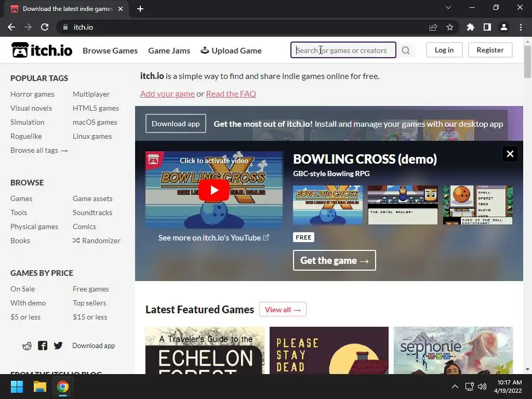Open the Sephonie game card
This screenshot has width=532, height=399.
[x=453, y=351]
